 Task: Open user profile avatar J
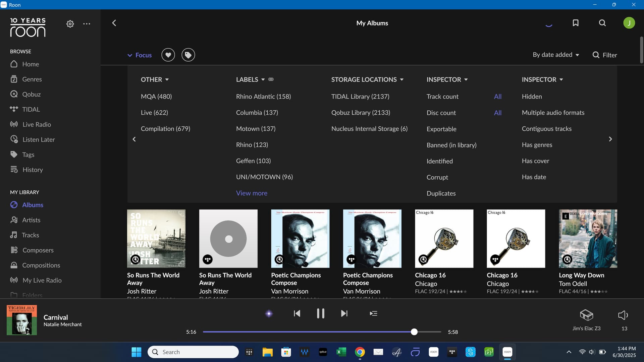pyautogui.click(x=629, y=23)
